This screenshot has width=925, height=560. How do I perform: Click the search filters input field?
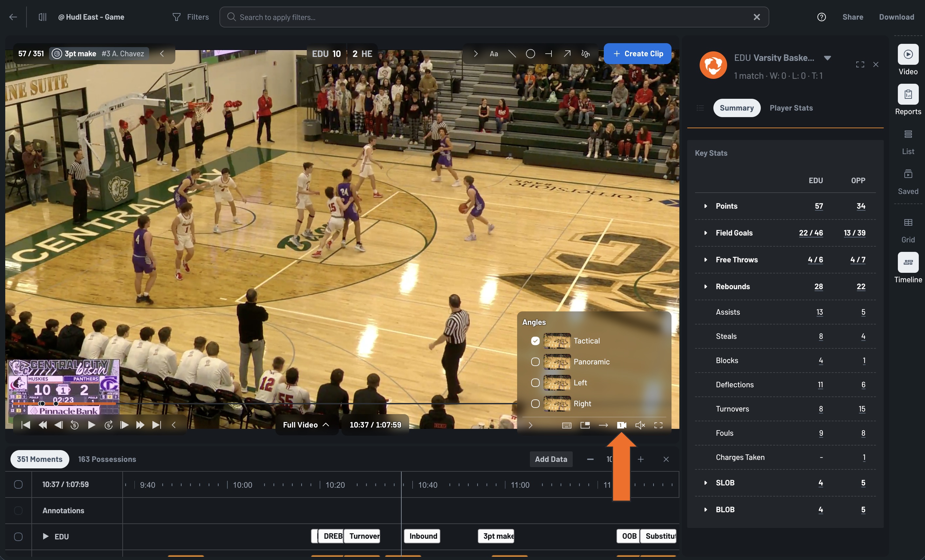coord(494,17)
